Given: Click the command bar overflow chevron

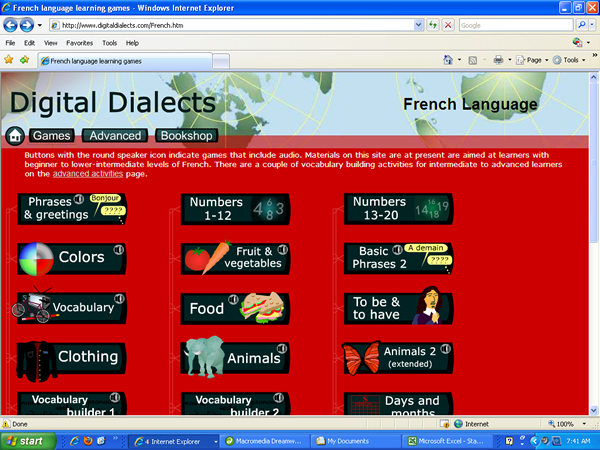Looking at the screenshot, I should [x=595, y=55].
